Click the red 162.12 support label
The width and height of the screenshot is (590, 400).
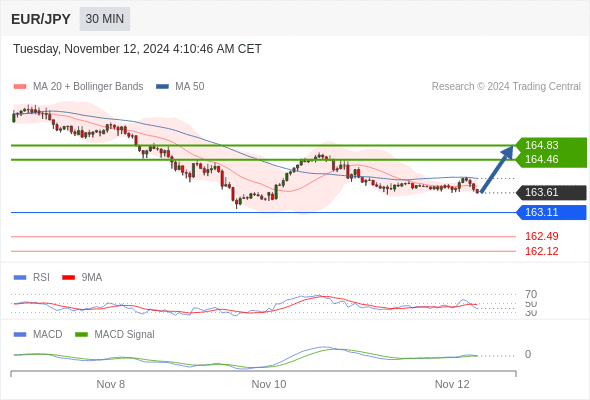(541, 251)
